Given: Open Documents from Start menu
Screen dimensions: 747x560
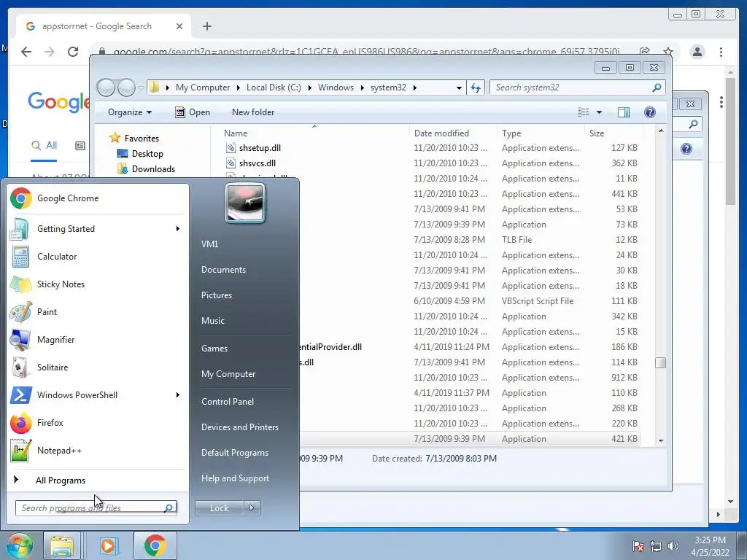Looking at the screenshot, I should pyautogui.click(x=223, y=270).
